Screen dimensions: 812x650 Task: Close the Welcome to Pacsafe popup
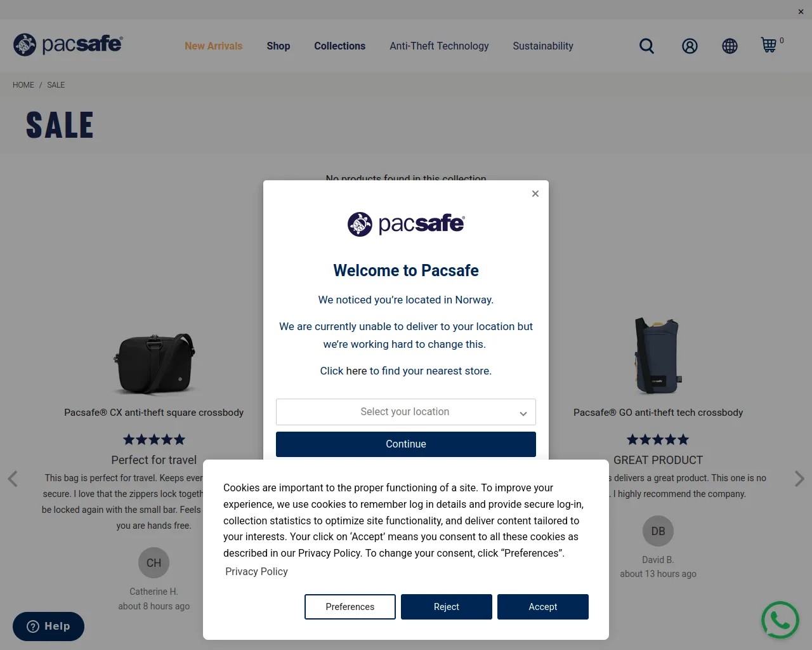535,194
